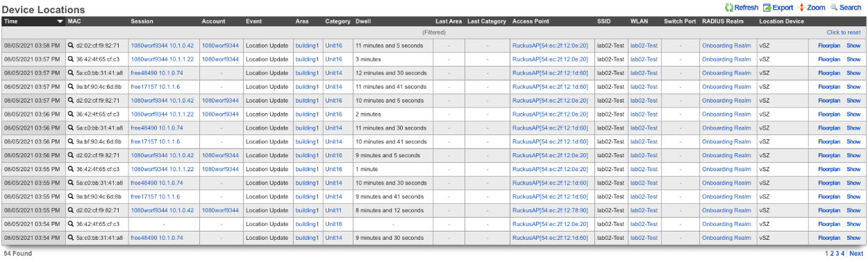Click the Zoom arrows icon
Screen dimensions: 868x262
click(x=801, y=8)
